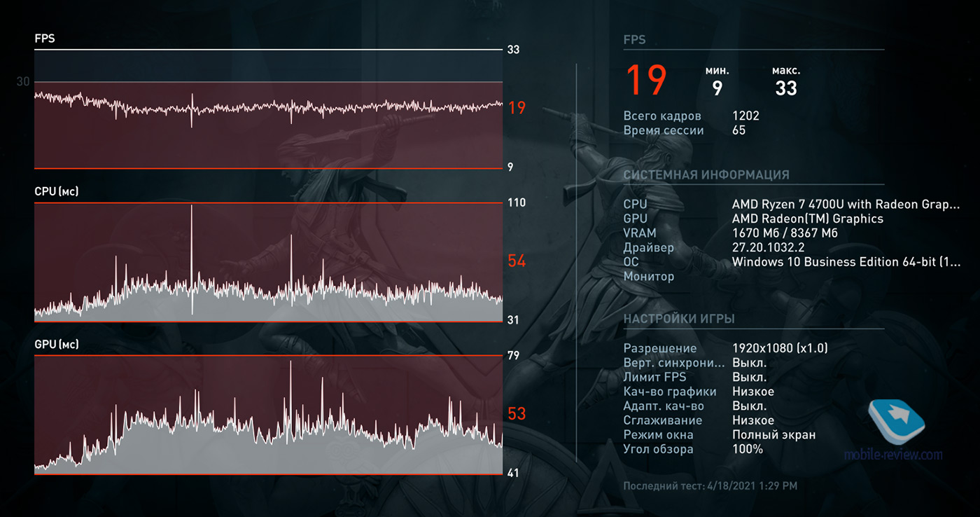This screenshot has width=980, height=517.
Task: Click the red 19 beside FPS graph
Action: (x=517, y=107)
